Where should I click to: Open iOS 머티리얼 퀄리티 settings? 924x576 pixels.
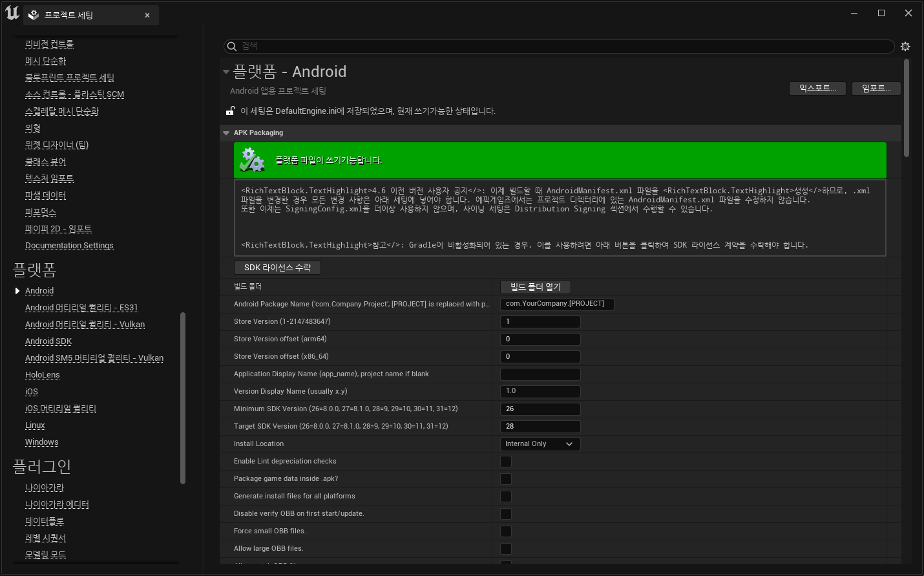[x=61, y=409]
